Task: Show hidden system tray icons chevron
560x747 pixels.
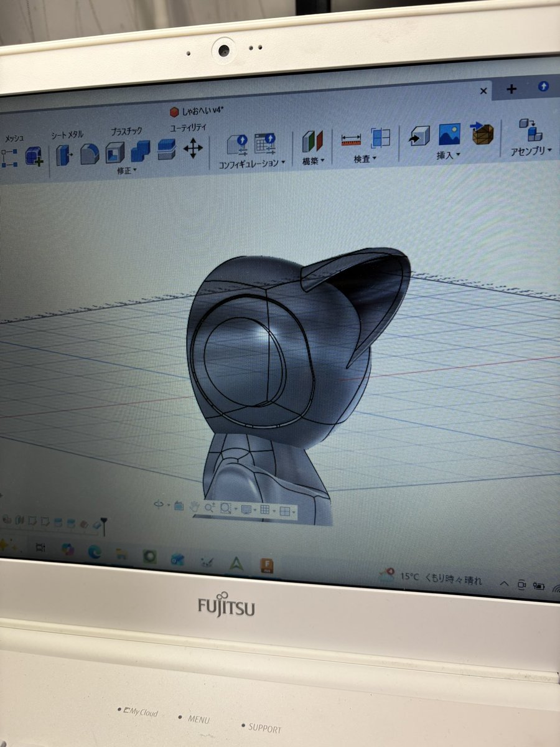Action: (x=504, y=583)
